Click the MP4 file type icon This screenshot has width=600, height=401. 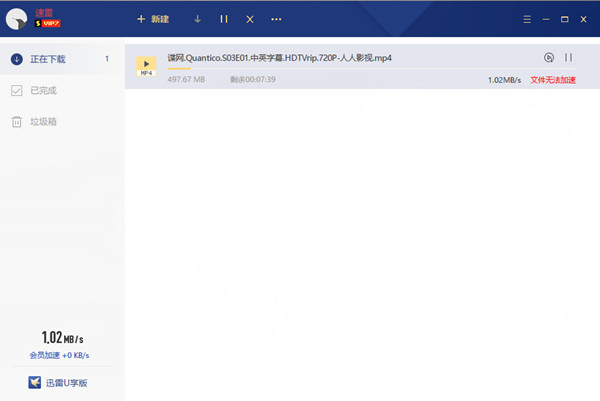coord(146,66)
